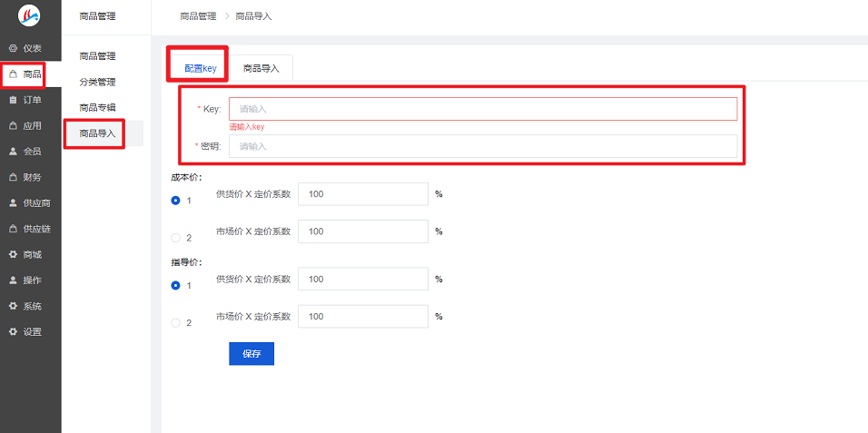The width and height of the screenshot is (868, 433).
Task: Click the app logo at top left
Action: [29, 15]
